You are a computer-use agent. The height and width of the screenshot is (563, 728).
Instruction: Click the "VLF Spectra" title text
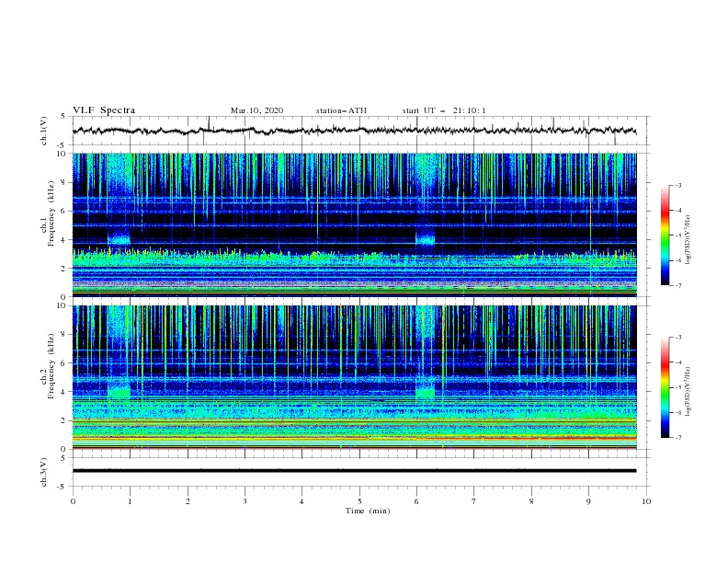click(x=104, y=110)
